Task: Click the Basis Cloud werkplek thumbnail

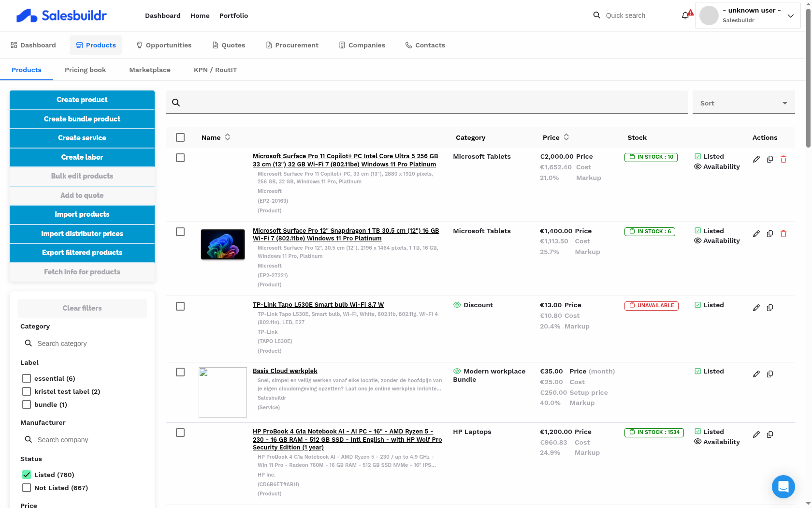Action: [x=223, y=392]
